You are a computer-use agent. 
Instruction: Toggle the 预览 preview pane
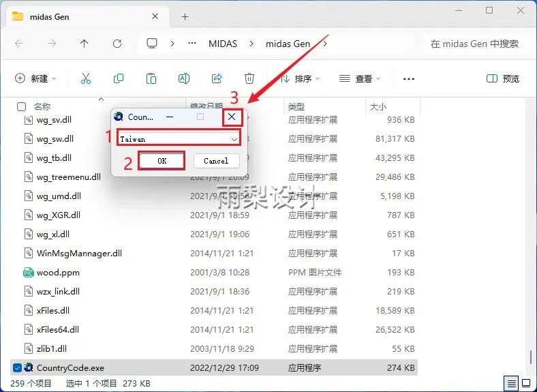pos(503,79)
